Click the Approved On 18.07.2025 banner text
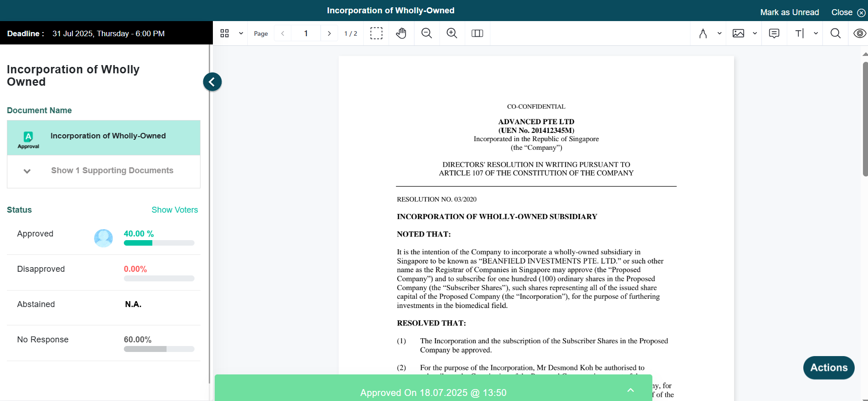 pyautogui.click(x=433, y=393)
